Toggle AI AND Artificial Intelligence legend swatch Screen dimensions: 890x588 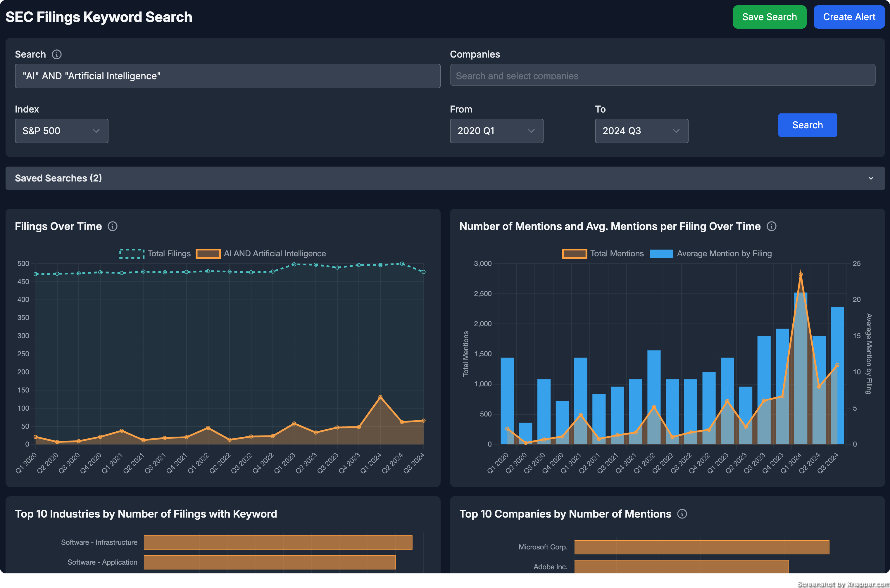tap(208, 253)
